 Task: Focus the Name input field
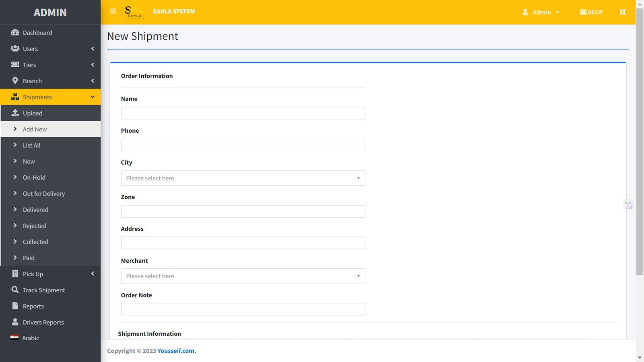(x=243, y=113)
